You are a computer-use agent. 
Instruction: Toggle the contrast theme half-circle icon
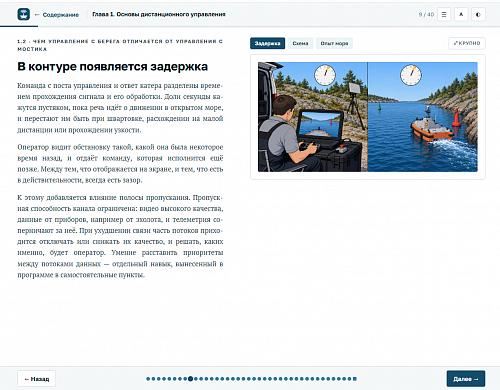pos(478,14)
